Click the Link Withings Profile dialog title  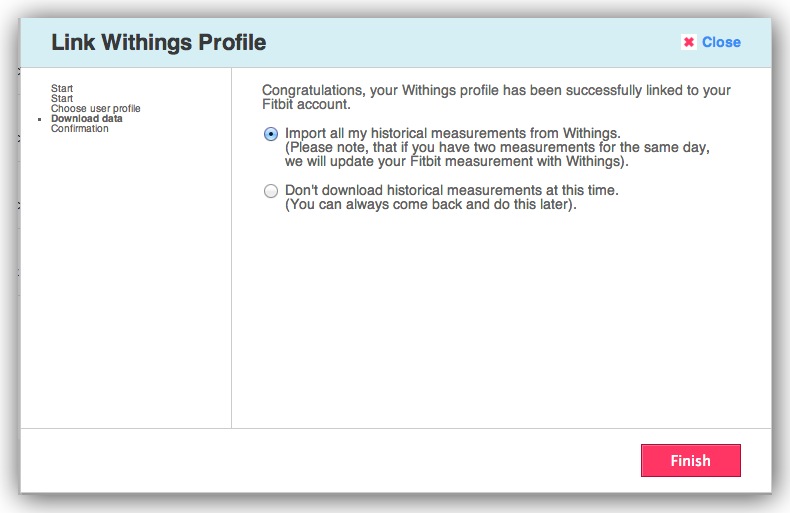[x=158, y=43]
